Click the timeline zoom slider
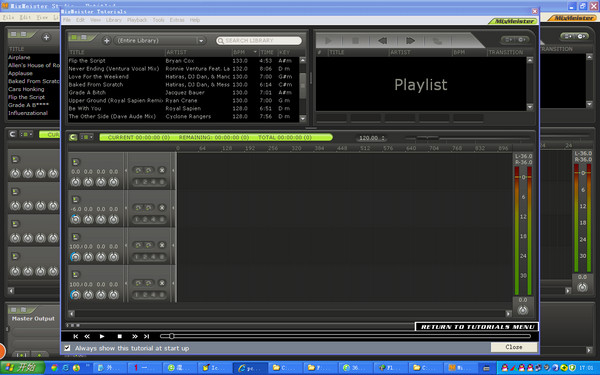The height and width of the screenshot is (375, 600). [427, 138]
